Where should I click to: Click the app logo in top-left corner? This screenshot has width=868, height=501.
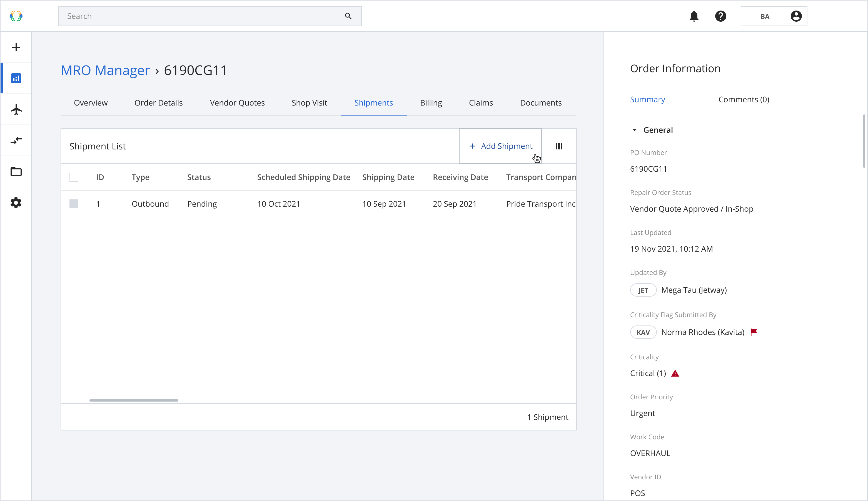point(16,16)
